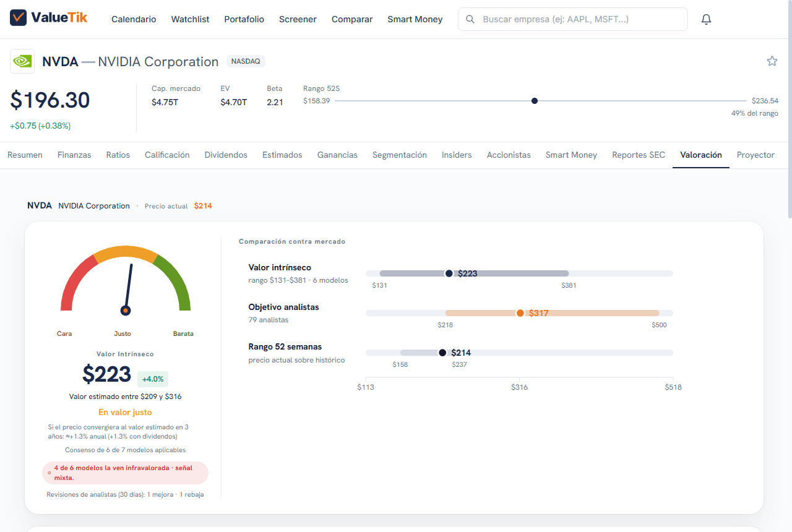
Task: Open the Reportes SEC tab
Action: coord(639,155)
